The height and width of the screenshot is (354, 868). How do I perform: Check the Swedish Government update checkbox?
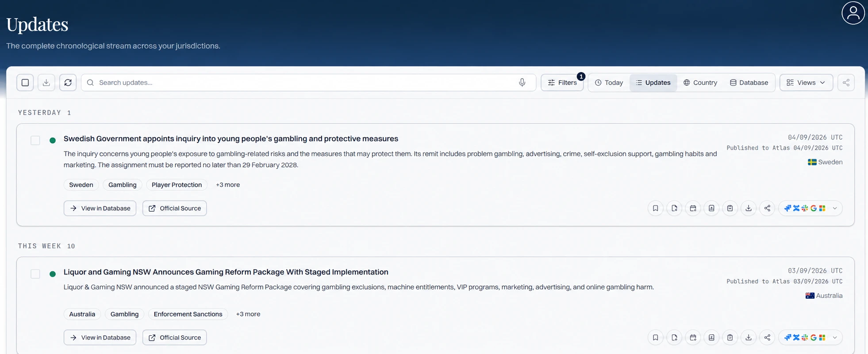(35, 141)
